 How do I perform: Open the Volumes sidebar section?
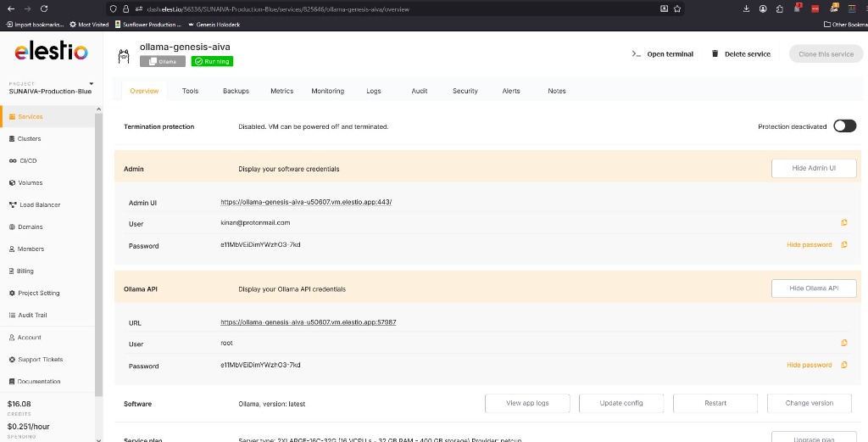(x=30, y=183)
